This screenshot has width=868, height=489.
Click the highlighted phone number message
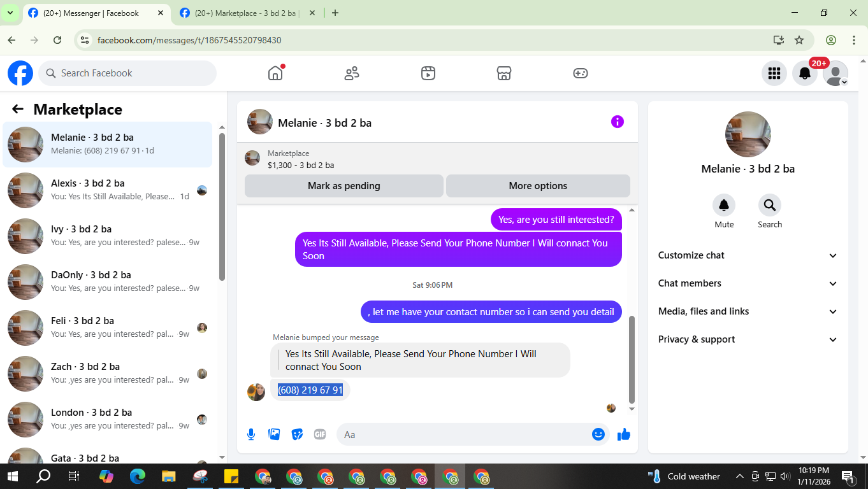click(310, 390)
